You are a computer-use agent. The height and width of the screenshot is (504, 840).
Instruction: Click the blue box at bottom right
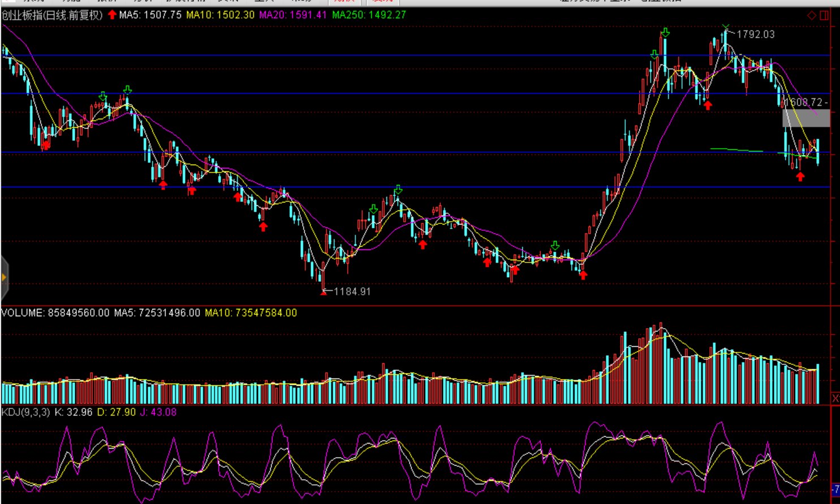[x=835, y=489]
